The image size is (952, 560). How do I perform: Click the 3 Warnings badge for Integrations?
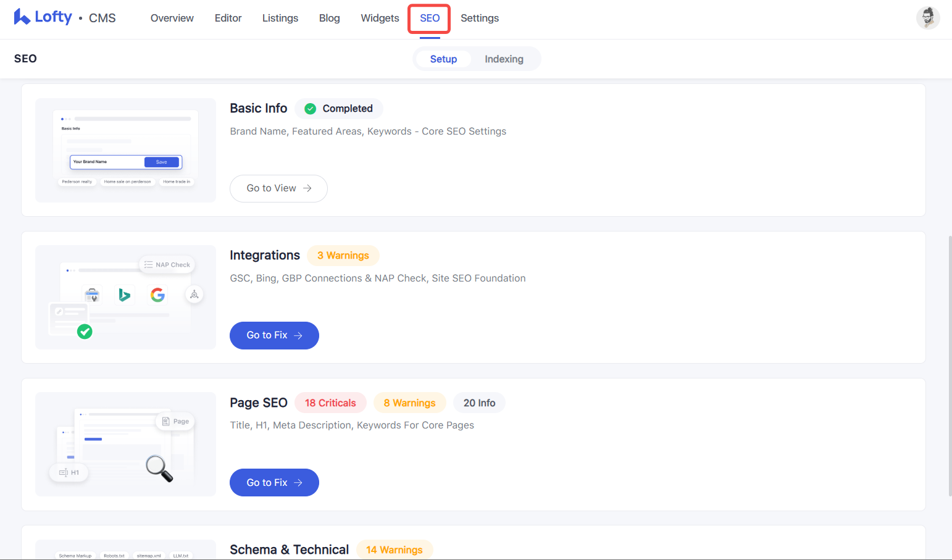coord(343,256)
